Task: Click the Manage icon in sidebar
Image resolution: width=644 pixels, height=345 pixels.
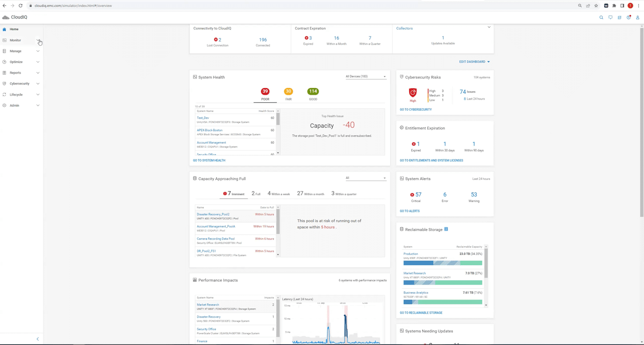Action: point(4,51)
